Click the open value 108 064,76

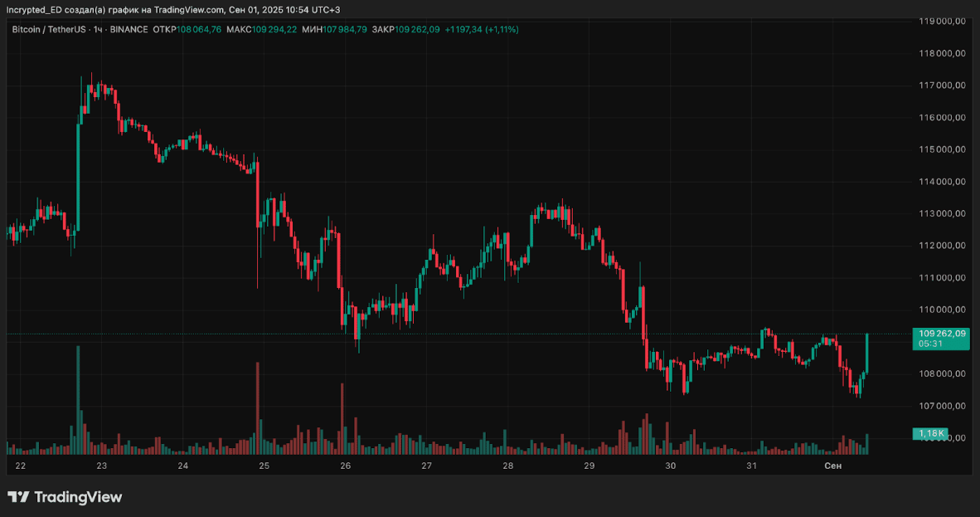point(199,29)
